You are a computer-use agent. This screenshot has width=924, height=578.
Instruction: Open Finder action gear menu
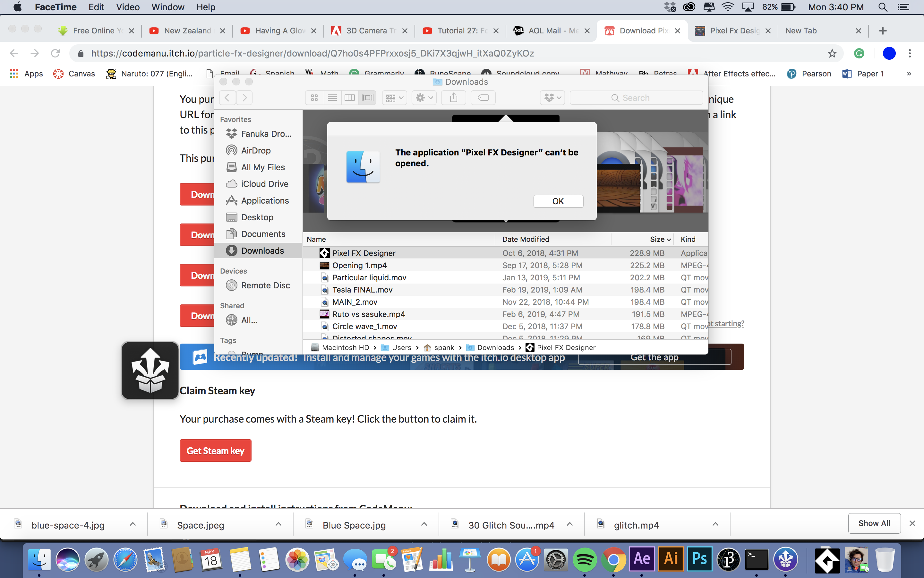[x=424, y=98]
